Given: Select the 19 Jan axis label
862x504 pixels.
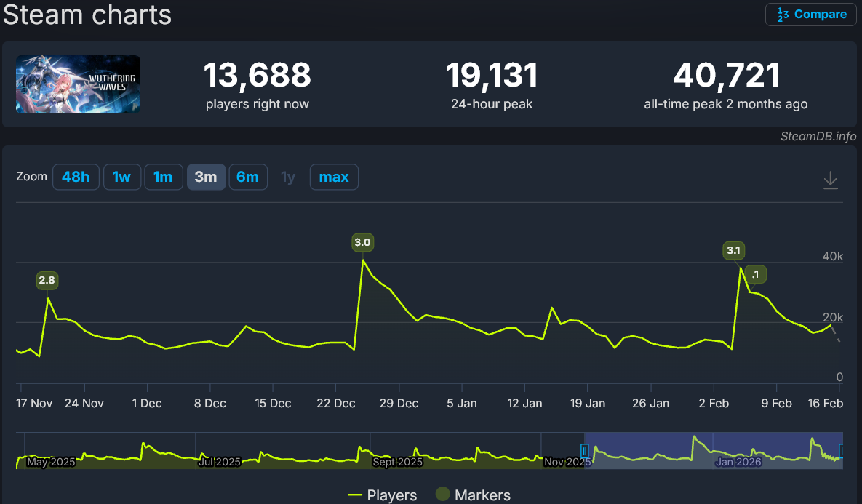Looking at the screenshot, I should click(588, 404).
